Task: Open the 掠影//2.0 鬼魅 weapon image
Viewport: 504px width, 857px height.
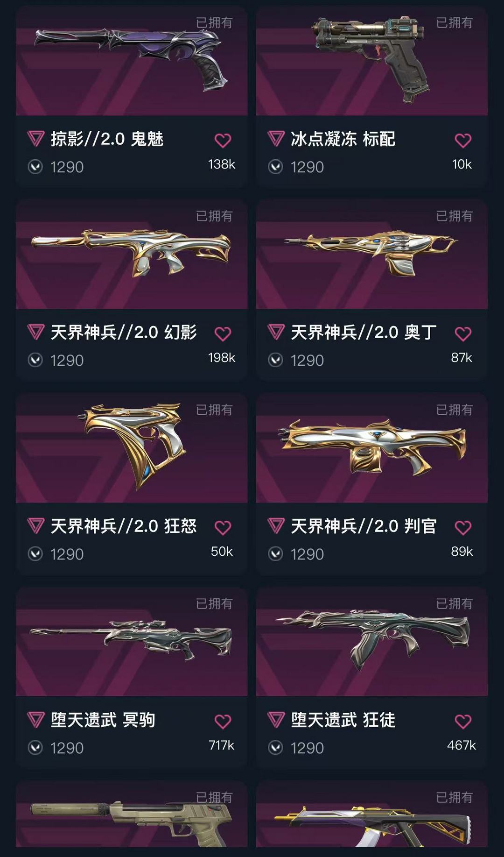Action: point(132,61)
